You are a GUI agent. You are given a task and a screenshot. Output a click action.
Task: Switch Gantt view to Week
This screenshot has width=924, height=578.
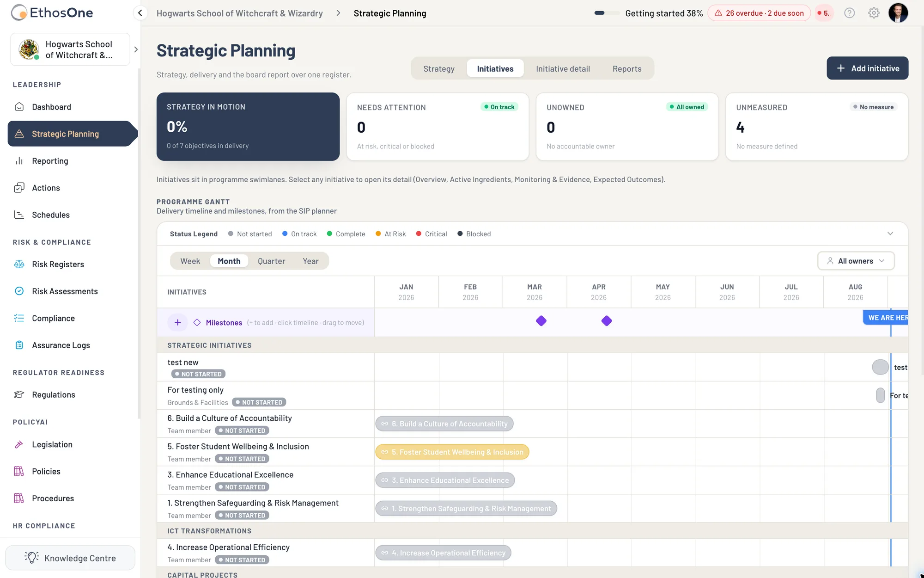coord(190,261)
